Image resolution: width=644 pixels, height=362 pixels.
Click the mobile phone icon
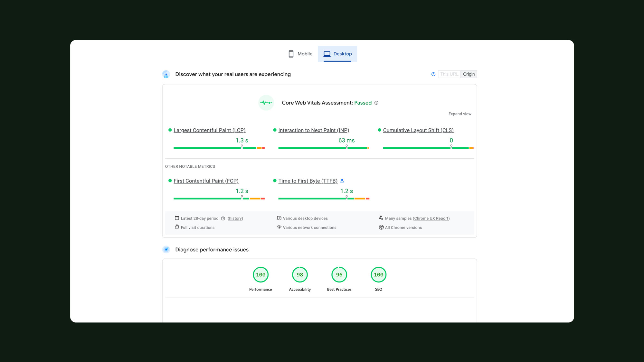pos(291,54)
